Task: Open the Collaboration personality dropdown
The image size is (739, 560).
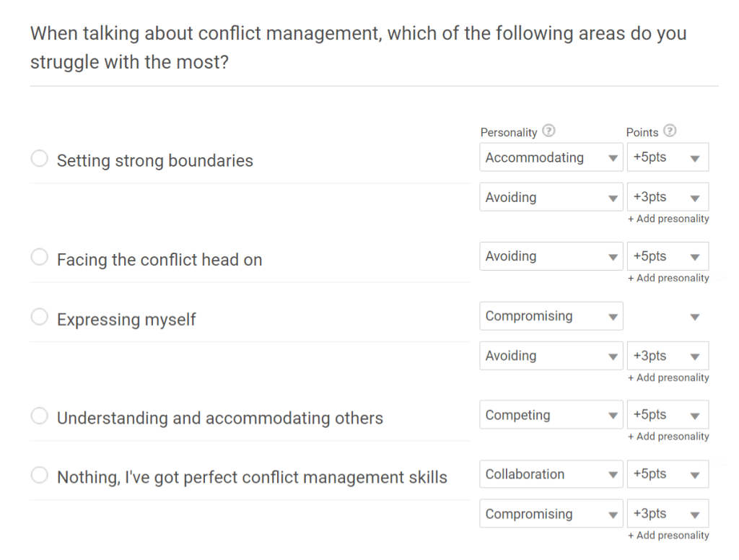Action: point(551,474)
